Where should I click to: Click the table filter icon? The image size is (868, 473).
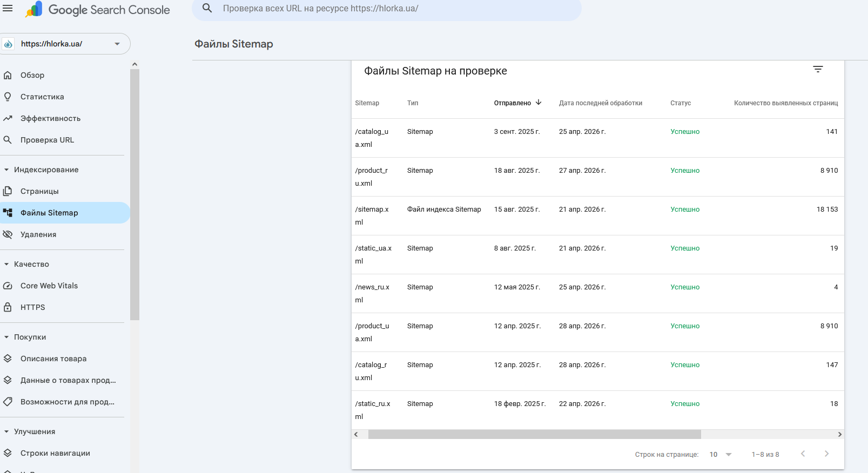point(818,69)
